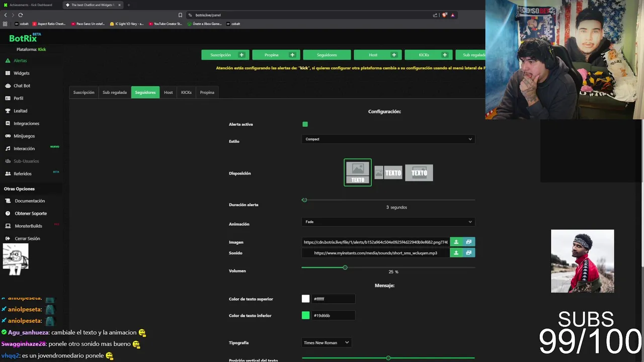Click the plus icon on Propina button
Viewport: 644px width, 362px height.
pos(292,55)
